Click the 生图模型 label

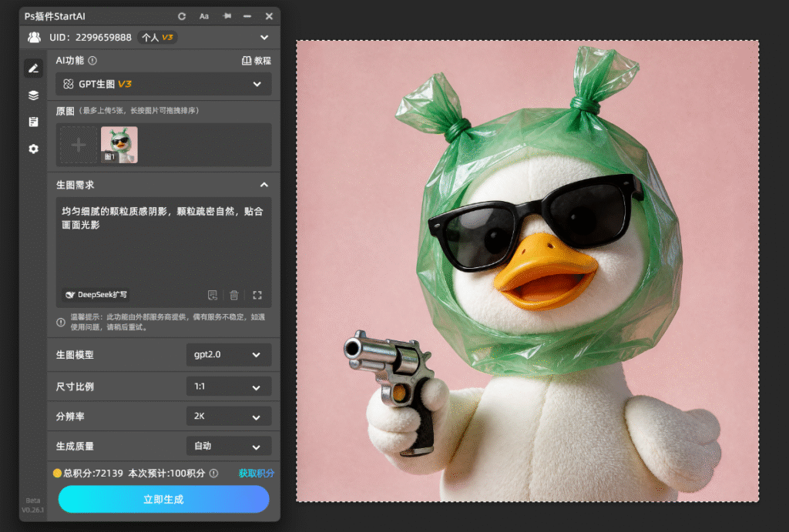pos(75,355)
